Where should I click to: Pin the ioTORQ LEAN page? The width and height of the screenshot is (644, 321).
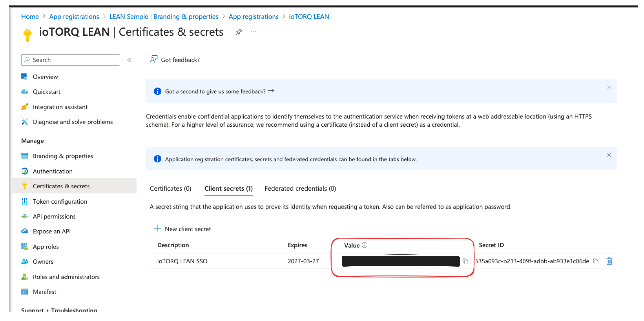[238, 32]
